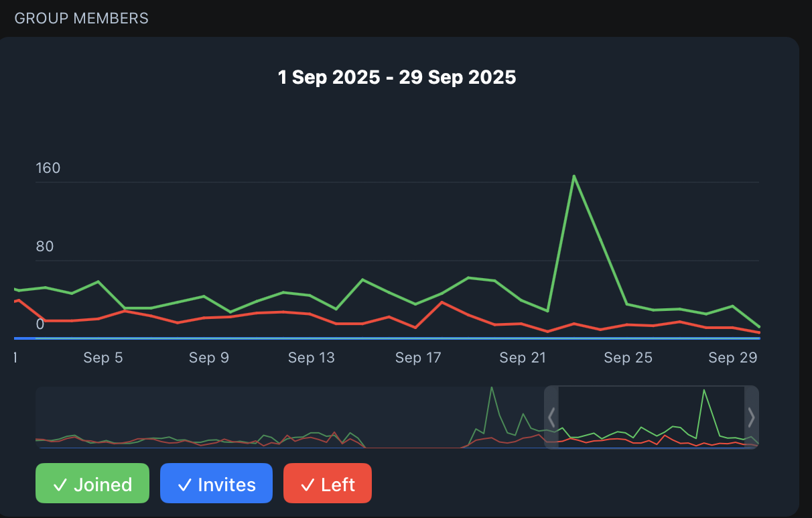Click the date range title text

(397, 77)
